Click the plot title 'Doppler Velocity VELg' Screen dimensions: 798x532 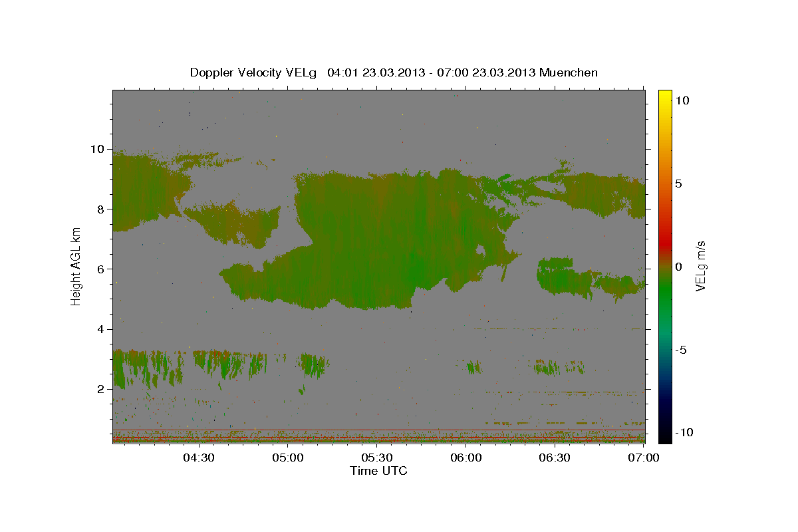pyautogui.click(x=254, y=72)
